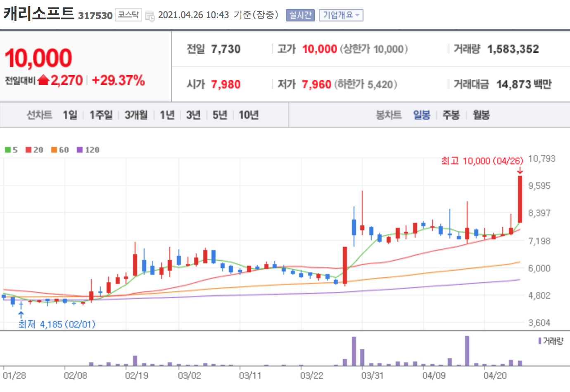This screenshot has height=392, width=570.
Task: Switch to 월봉 monthly candle chart
Action: pyautogui.click(x=481, y=115)
